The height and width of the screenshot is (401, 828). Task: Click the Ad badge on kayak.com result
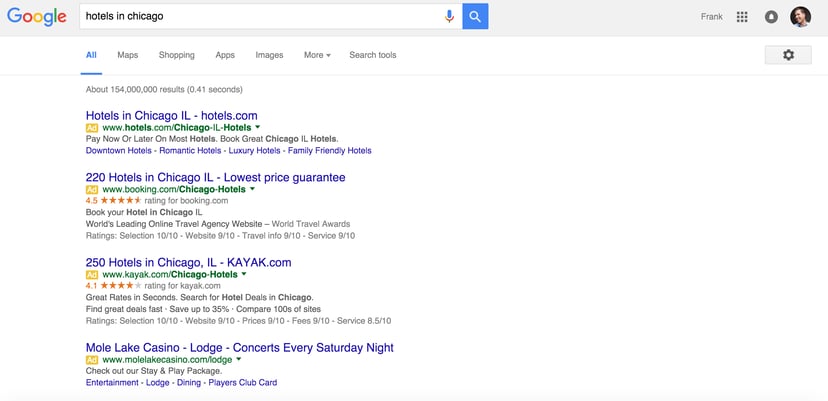(x=92, y=275)
